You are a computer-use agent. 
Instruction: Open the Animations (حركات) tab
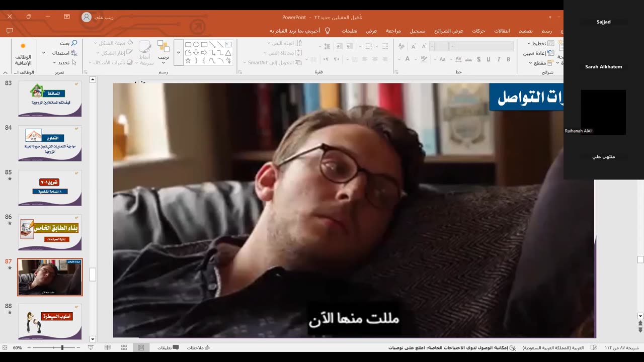pyautogui.click(x=478, y=31)
